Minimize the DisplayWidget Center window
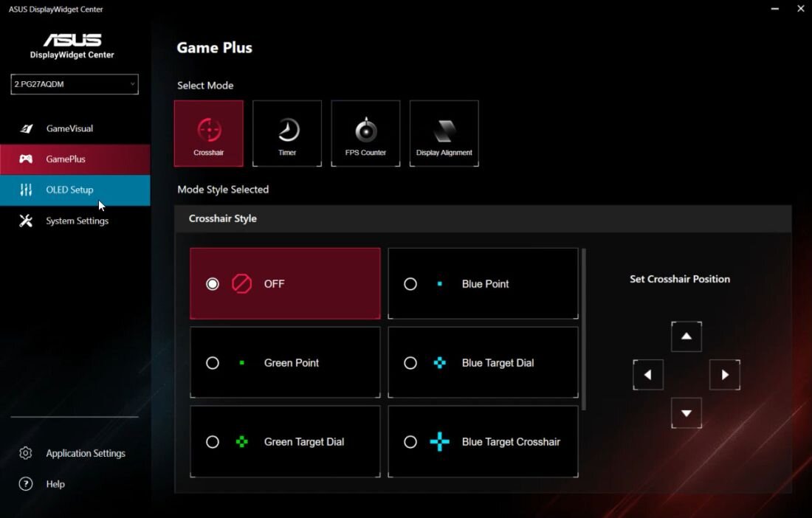Screen dimensions: 812x518 coord(774,9)
